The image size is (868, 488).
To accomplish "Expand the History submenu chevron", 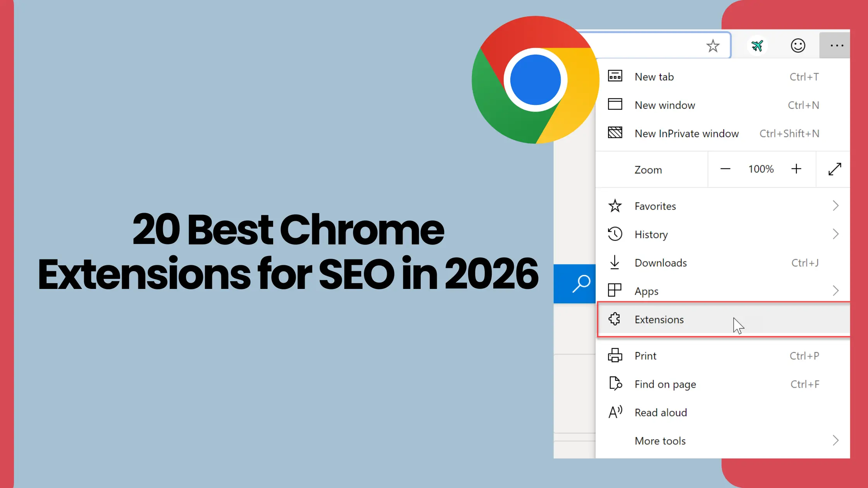I will pos(835,234).
